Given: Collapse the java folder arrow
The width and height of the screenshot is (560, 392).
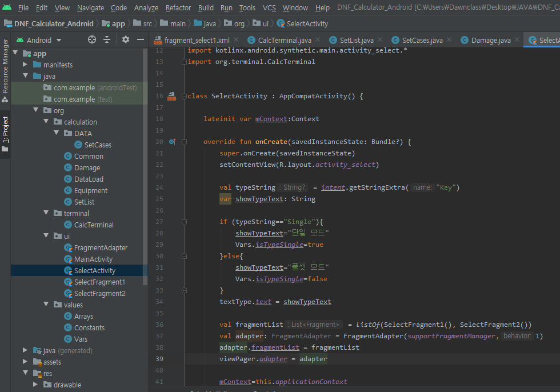Looking at the screenshot, I should 25,75.
